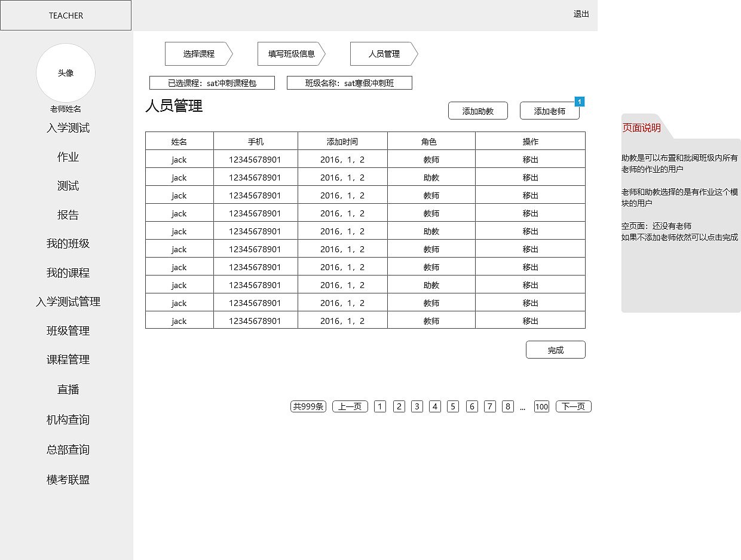Select the 选择课程 step tab
The width and height of the screenshot is (741, 560).
195,54
